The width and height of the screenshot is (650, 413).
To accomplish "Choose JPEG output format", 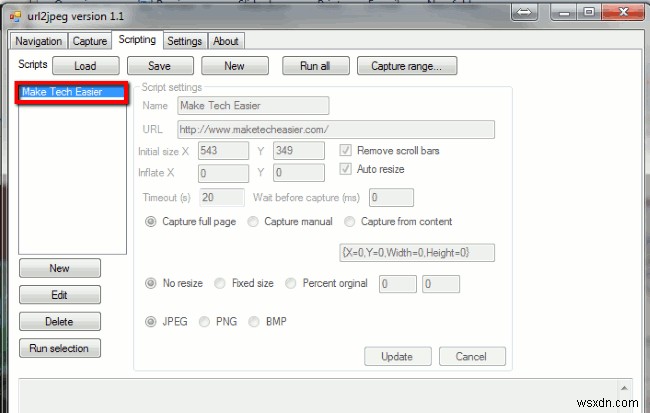I will (150, 321).
